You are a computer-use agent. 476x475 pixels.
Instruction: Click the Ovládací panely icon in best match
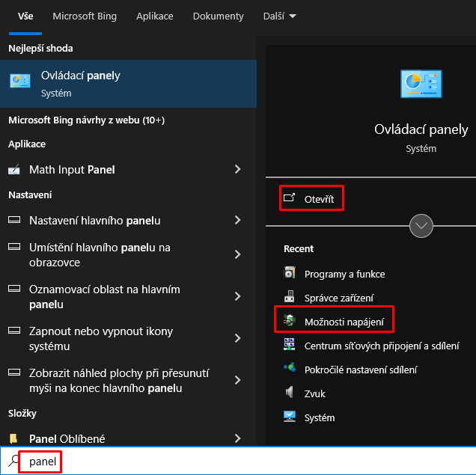(20, 81)
